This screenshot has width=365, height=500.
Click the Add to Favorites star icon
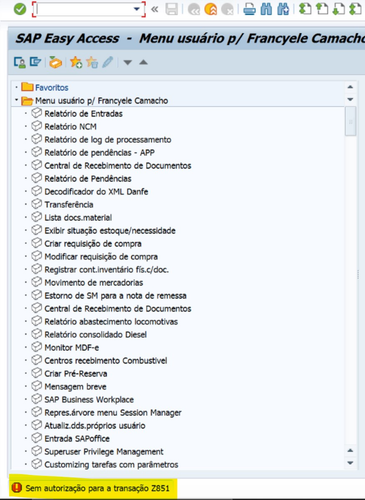pos(76,62)
